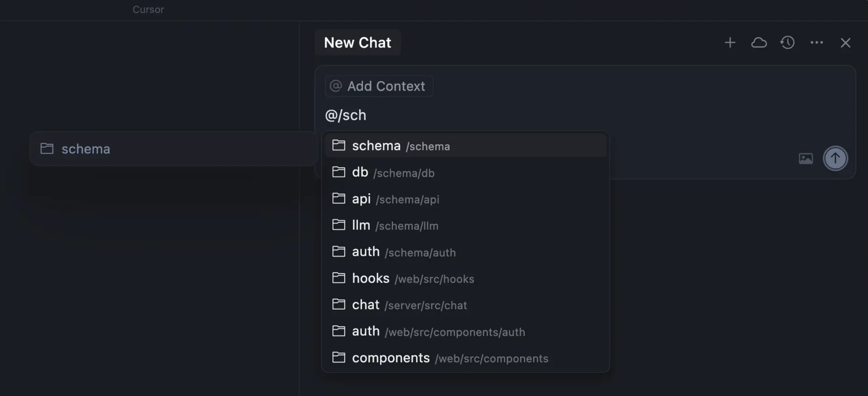
Task: Click the Add Context button
Action: click(379, 86)
